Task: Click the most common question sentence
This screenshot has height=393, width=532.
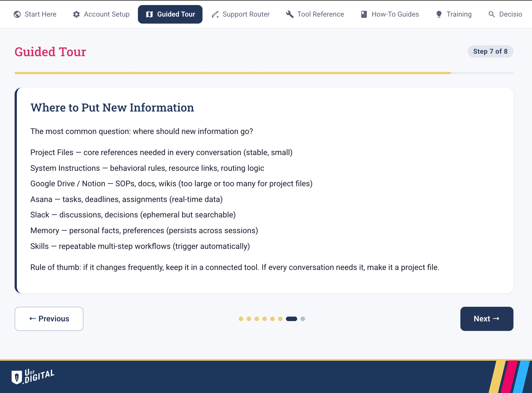Action: (x=142, y=131)
